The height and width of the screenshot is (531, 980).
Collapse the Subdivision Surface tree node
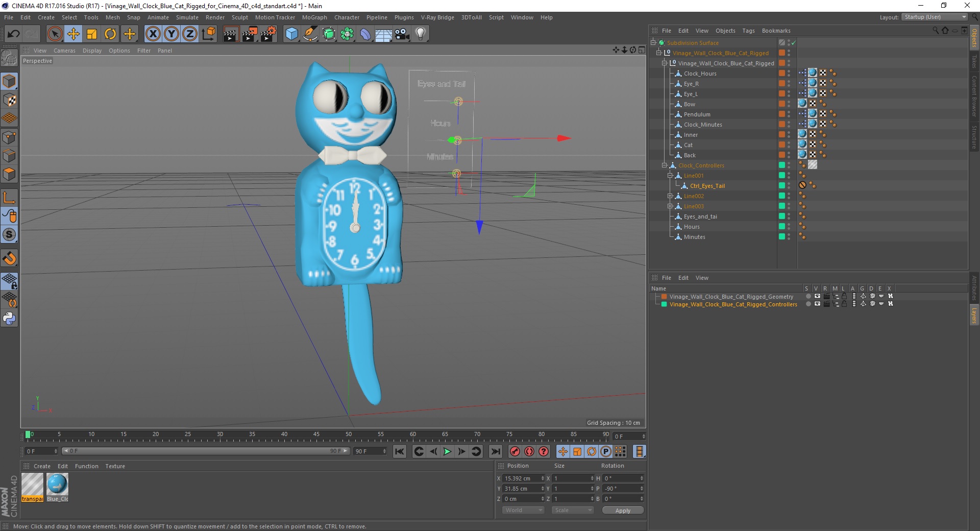coord(653,42)
